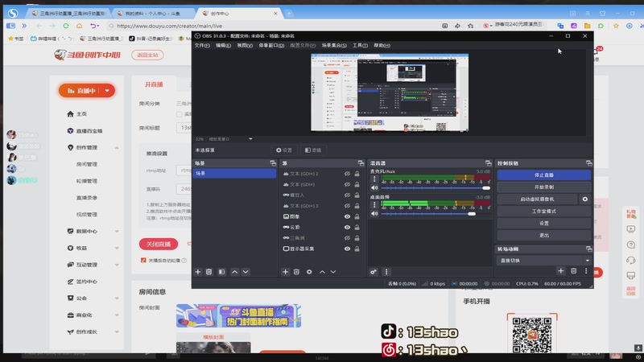Open OBS 工具(T) menu
The height and width of the screenshot is (362, 644).
point(360,46)
